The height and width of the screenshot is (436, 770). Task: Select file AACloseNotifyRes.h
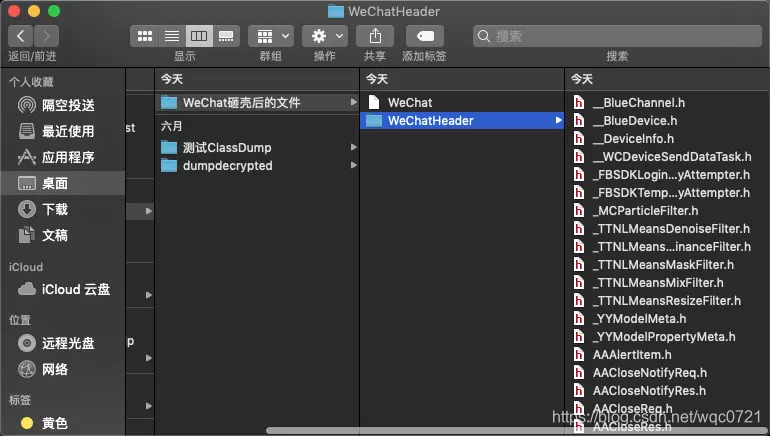649,391
